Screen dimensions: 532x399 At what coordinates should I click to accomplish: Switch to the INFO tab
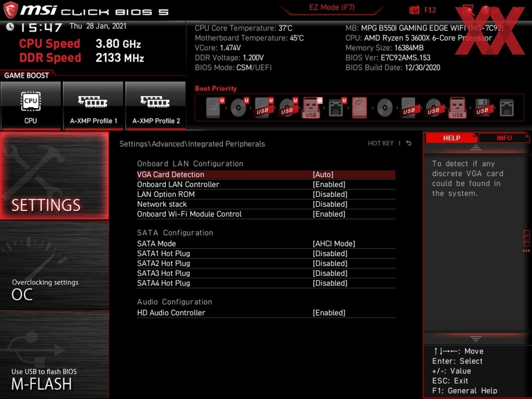point(504,138)
